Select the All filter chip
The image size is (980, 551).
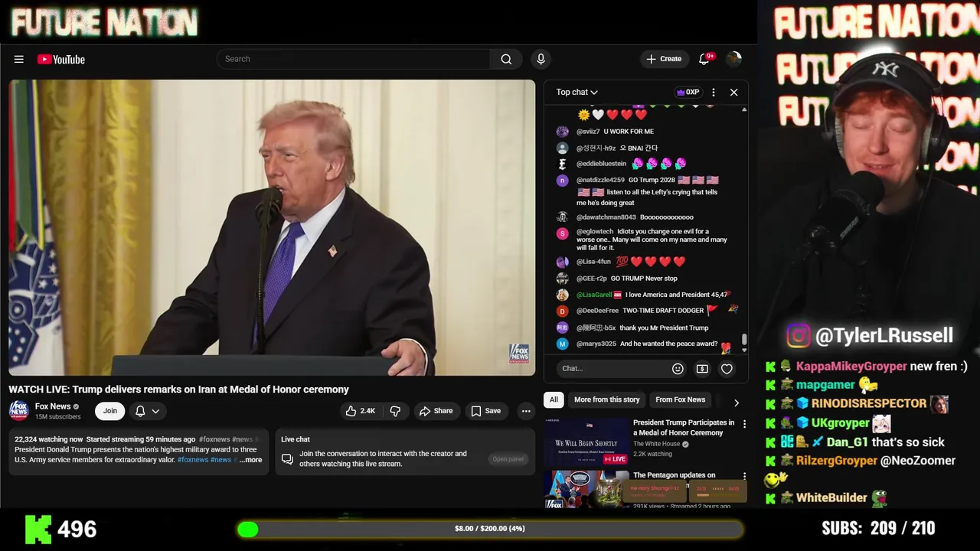click(554, 399)
